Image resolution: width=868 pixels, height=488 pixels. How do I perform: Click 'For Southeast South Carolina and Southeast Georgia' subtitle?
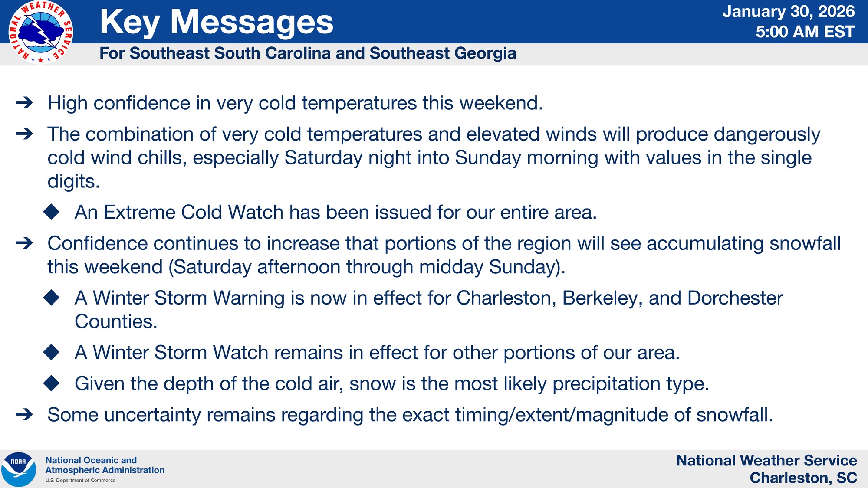308,53
